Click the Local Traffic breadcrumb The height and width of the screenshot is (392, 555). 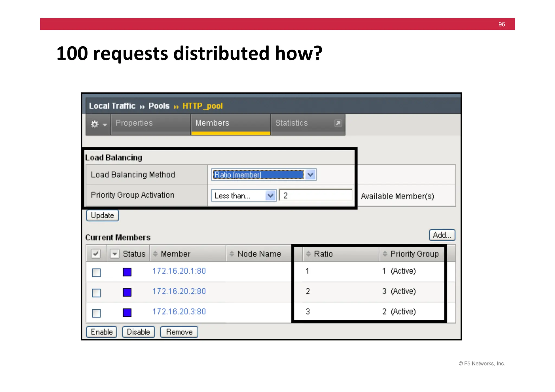[x=112, y=106]
